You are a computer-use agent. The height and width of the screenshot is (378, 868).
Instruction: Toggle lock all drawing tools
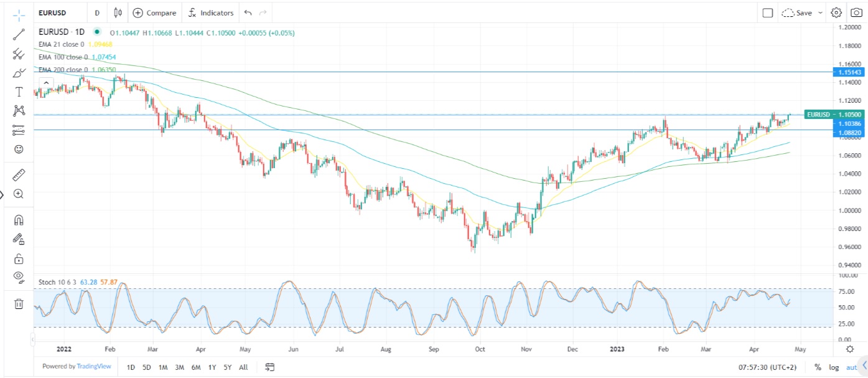[19, 258]
